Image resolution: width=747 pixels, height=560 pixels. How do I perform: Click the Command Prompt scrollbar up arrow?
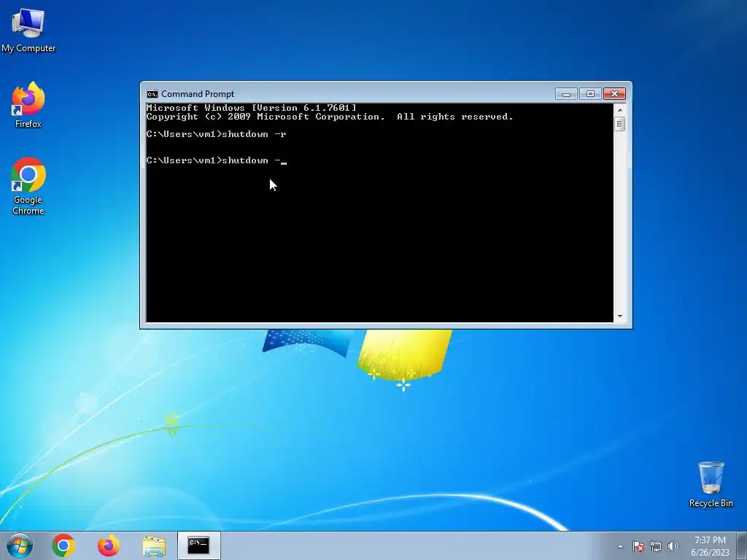620,109
